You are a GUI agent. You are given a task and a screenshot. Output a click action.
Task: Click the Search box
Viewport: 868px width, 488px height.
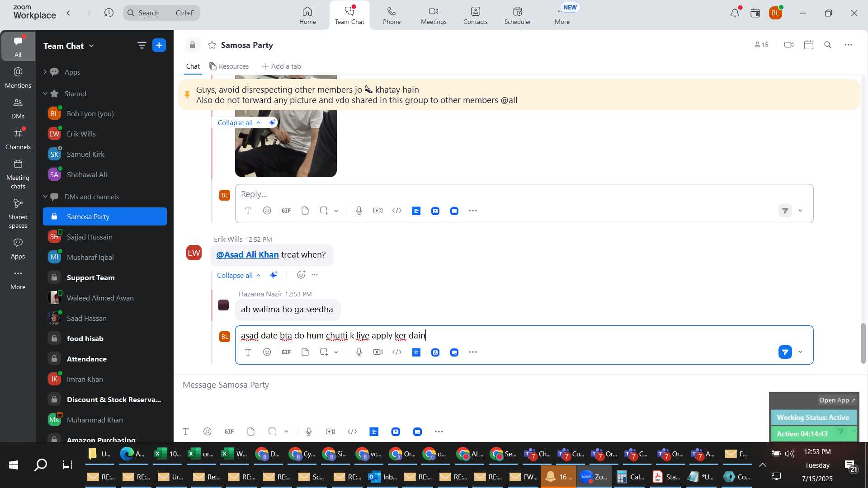[x=161, y=13]
